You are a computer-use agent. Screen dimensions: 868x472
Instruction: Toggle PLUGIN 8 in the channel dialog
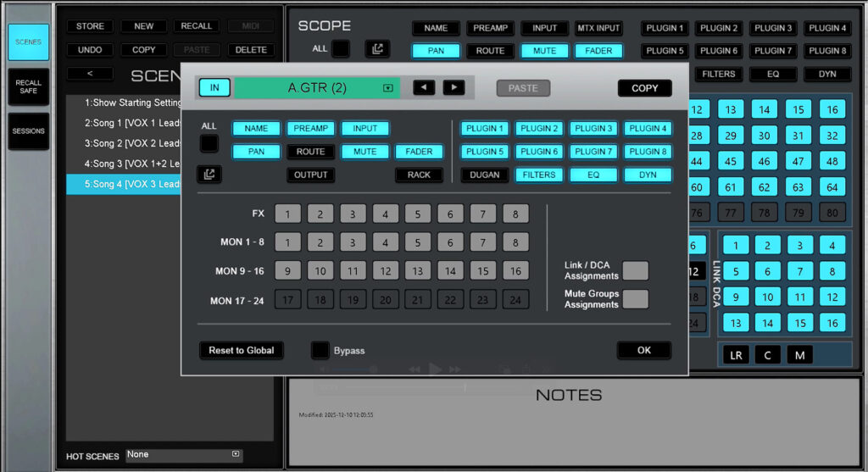click(648, 152)
